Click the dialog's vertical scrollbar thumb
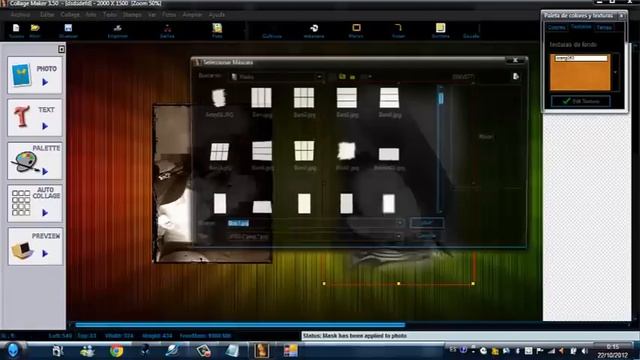Image resolution: width=640 pixels, height=360 pixels. tap(440, 98)
